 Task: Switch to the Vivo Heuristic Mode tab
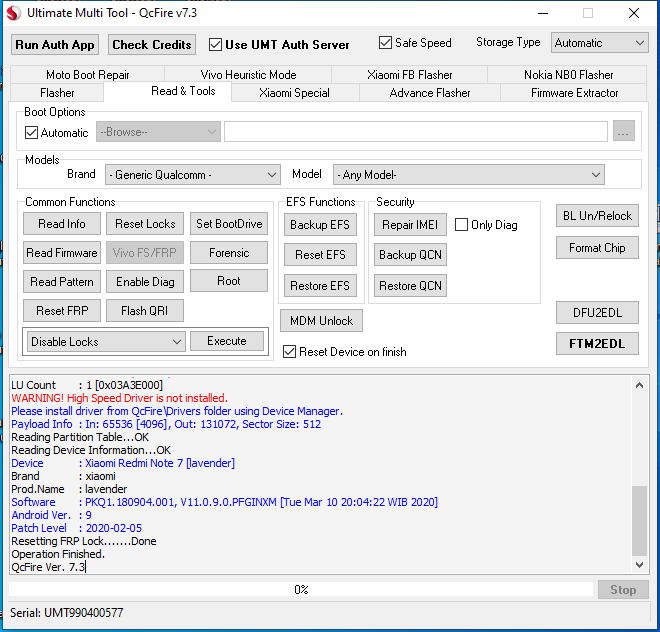point(248,75)
